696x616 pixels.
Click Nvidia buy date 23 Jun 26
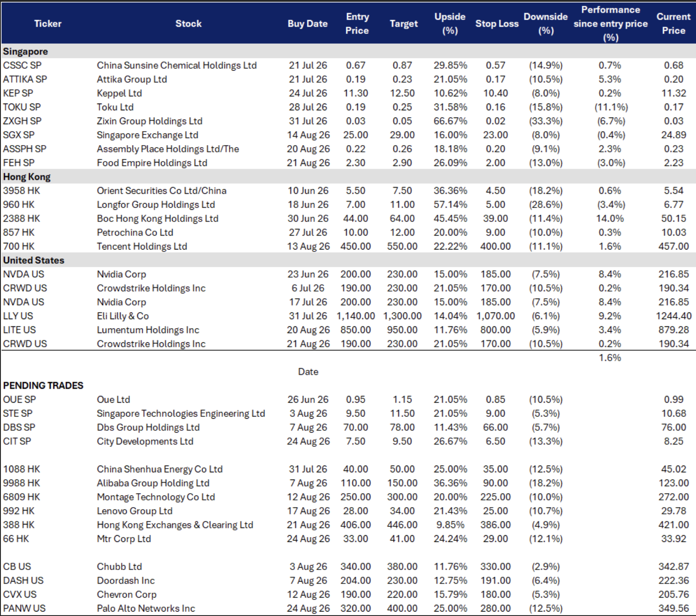[308, 274]
